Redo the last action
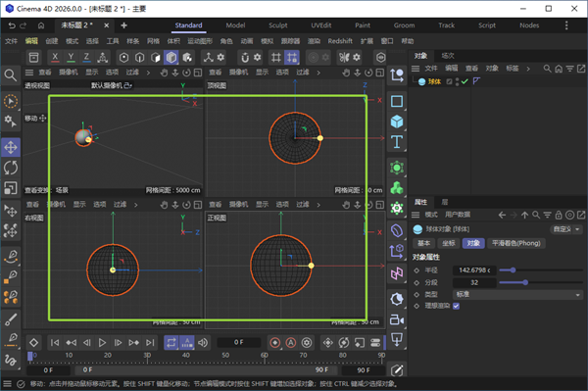588x391 pixels. click(x=24, y=25)
